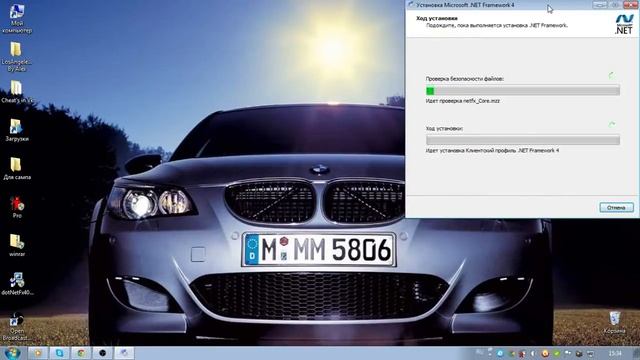Open Google Chrome from the taskbar
Screen dimensions: 640x360
click(x=81, y=353)
